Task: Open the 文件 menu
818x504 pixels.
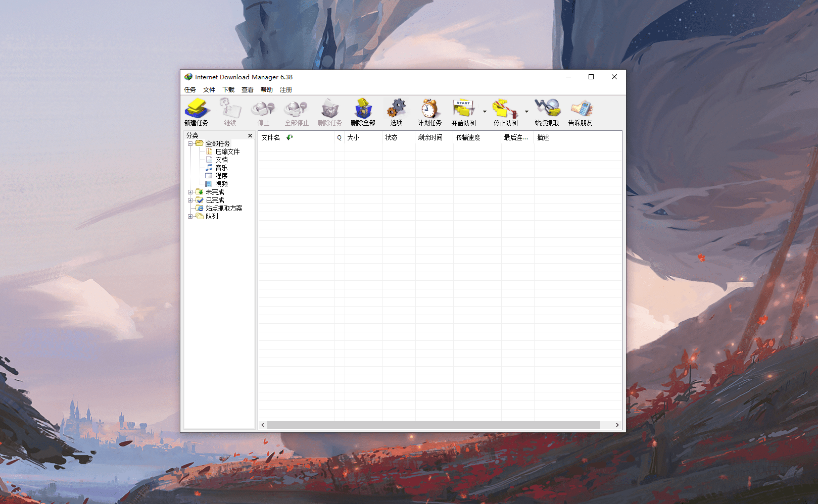Action: click(209, 90)
